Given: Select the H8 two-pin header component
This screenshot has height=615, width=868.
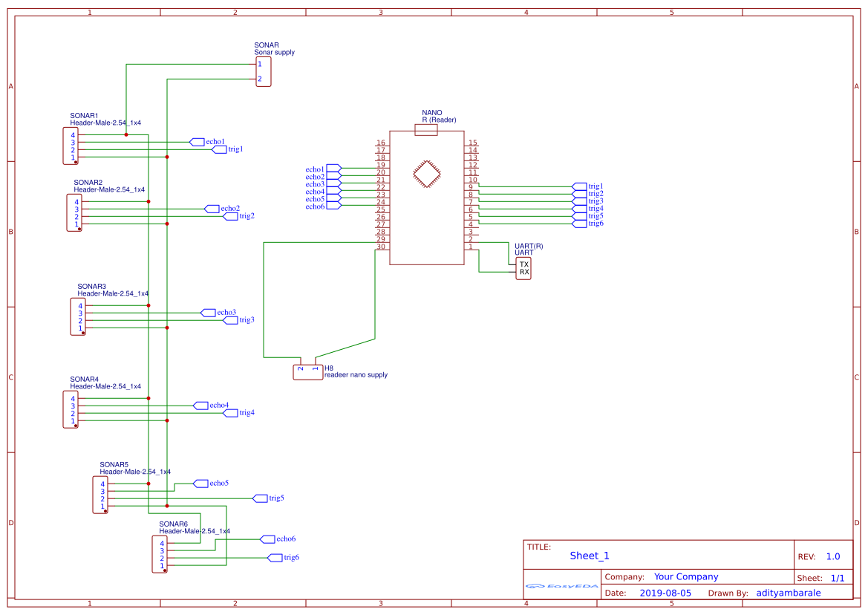Looking at the screenshot, I should pyautogui.click(x=308, y=372).
